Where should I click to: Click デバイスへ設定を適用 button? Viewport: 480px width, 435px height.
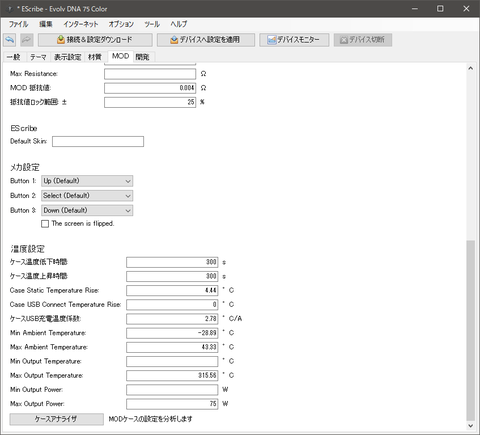[206, 40]
